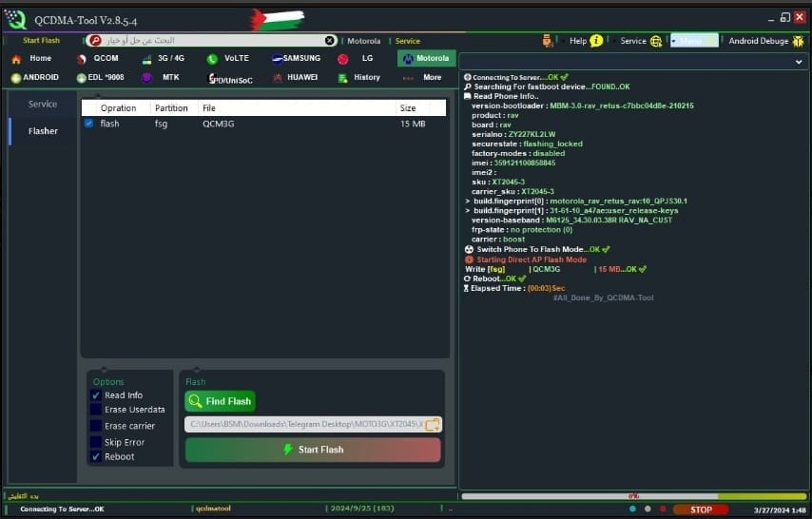Click the progress bar showing 0%

tap(634, 496)
